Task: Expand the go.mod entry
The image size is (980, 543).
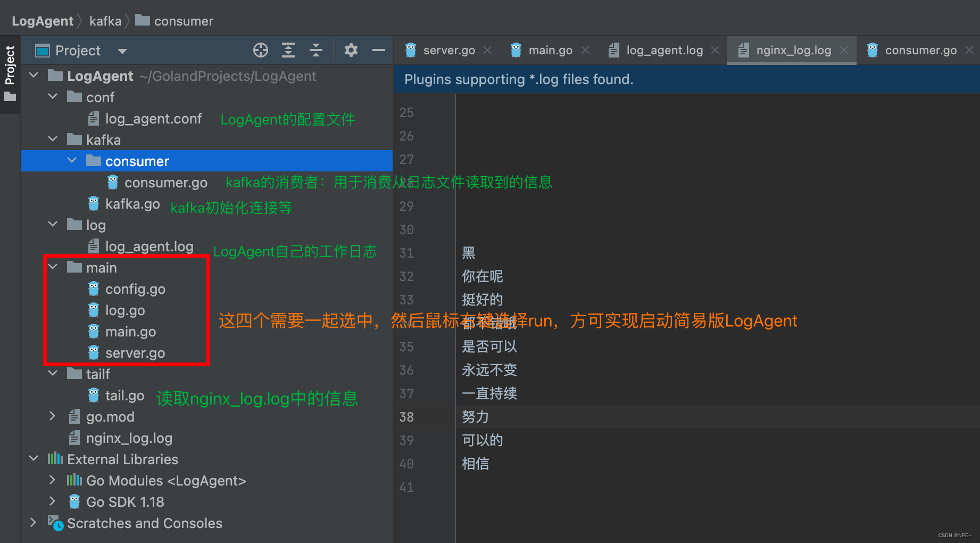Action: pyautogui.click(x=52, y=416)
